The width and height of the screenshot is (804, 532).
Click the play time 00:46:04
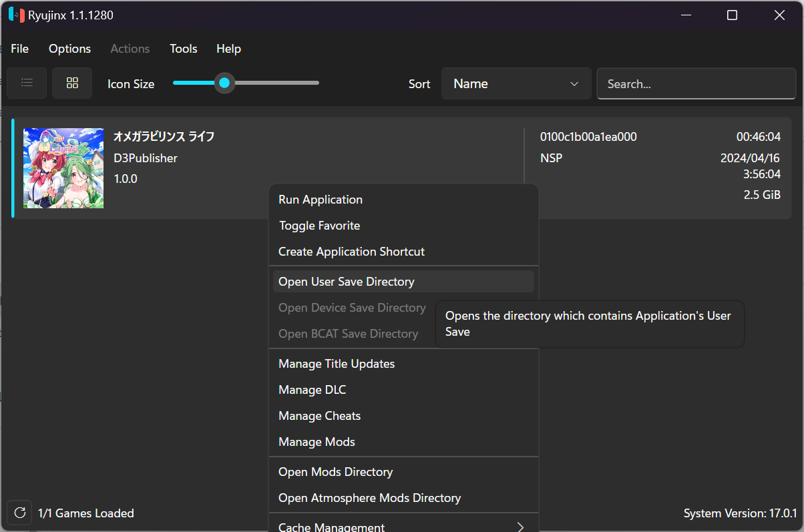coord(759,137)
